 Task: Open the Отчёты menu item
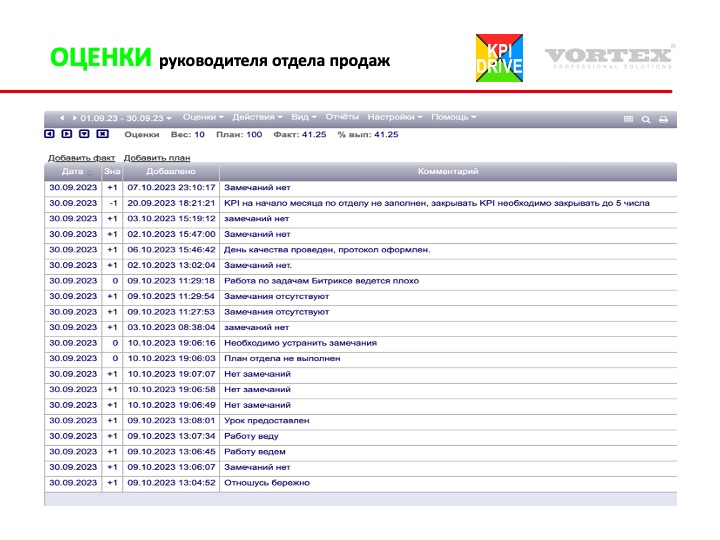click(x=342, y=118)
